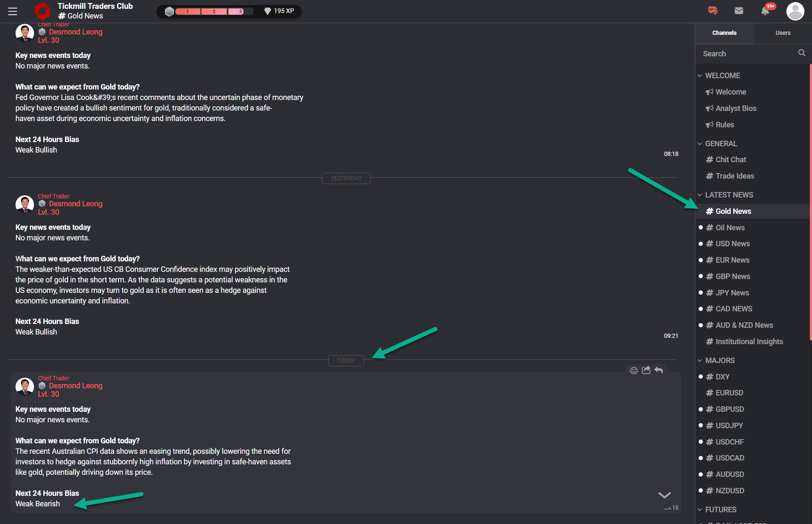Viewport: 812px width, 524px height.
Task: Click Desmond Leong's avatar in yesterday's post
Action: coord(25,205)
